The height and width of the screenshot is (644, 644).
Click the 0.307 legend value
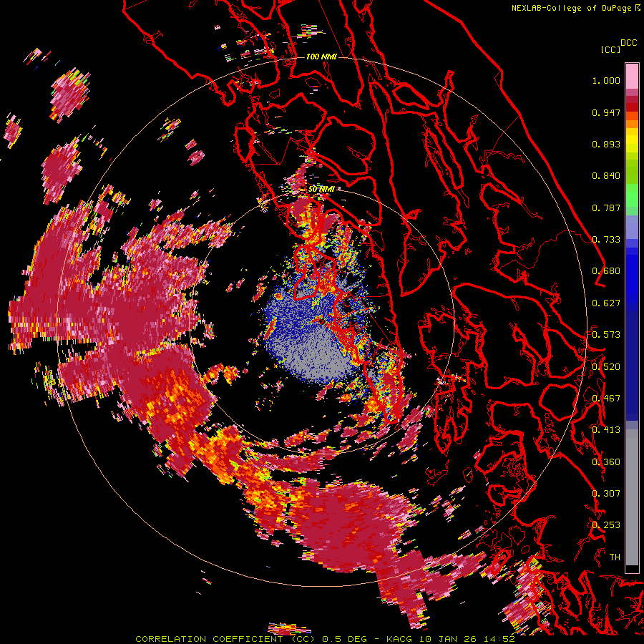(606, 494)
